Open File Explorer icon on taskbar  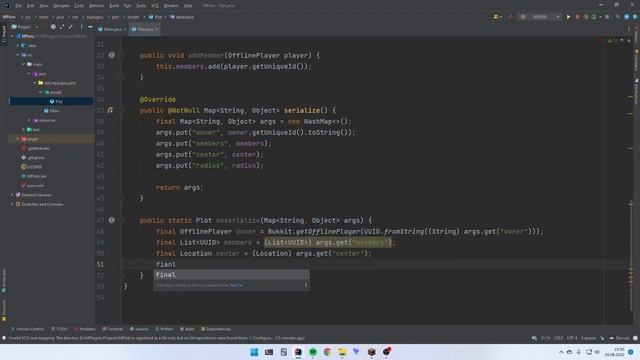pyautogui.click(x=342, y=352)
